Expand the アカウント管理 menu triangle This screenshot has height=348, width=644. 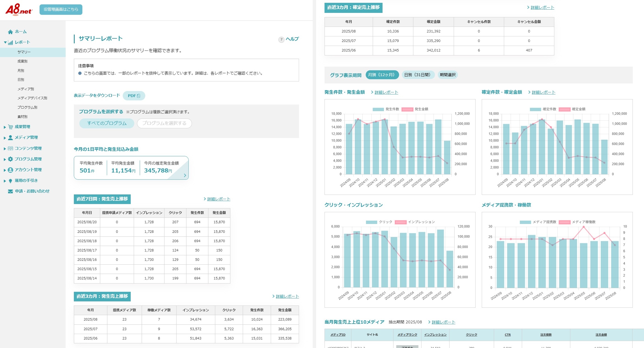5,170
